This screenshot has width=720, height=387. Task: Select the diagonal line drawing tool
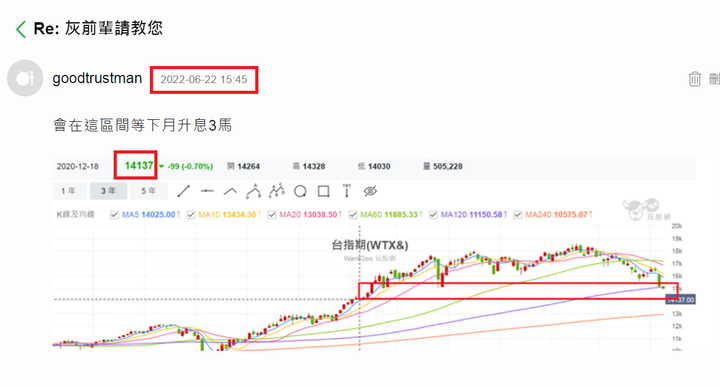(184, 191)
